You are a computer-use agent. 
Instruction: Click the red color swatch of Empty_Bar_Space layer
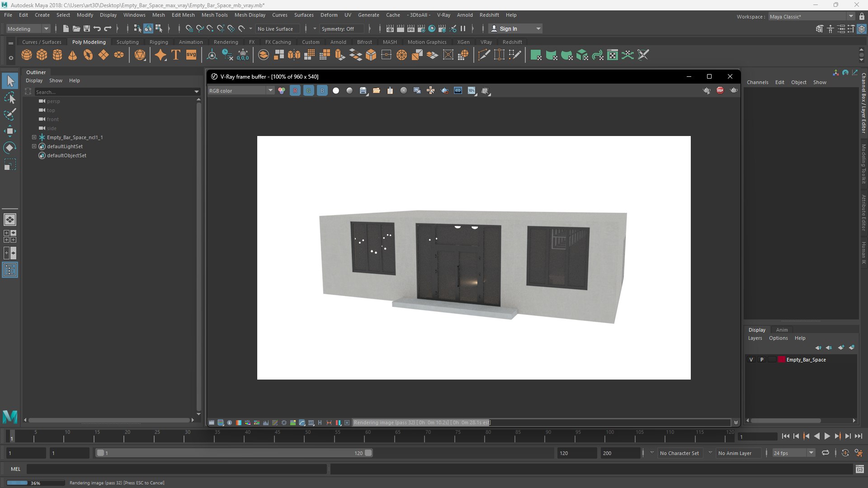781,360
